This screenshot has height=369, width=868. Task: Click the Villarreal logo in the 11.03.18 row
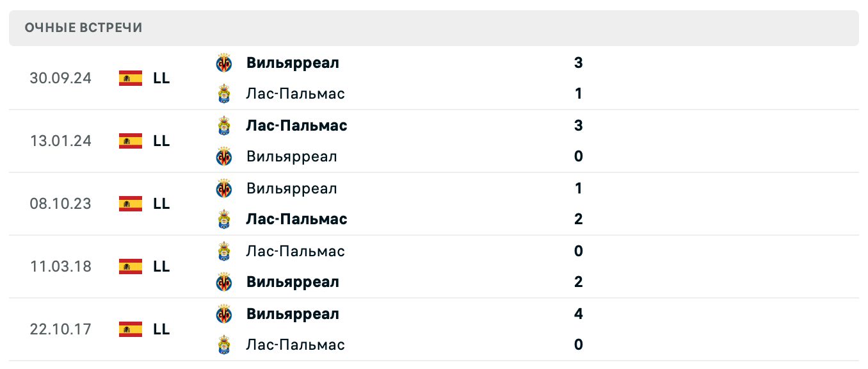point(225,282)
